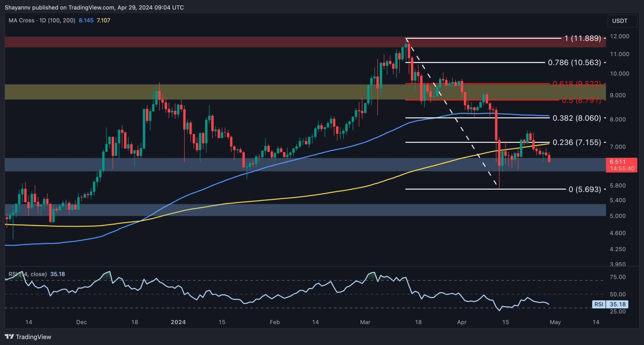644x345 pixels.
Task: Click the Mar label on time axis
Action: click(365, 322)
